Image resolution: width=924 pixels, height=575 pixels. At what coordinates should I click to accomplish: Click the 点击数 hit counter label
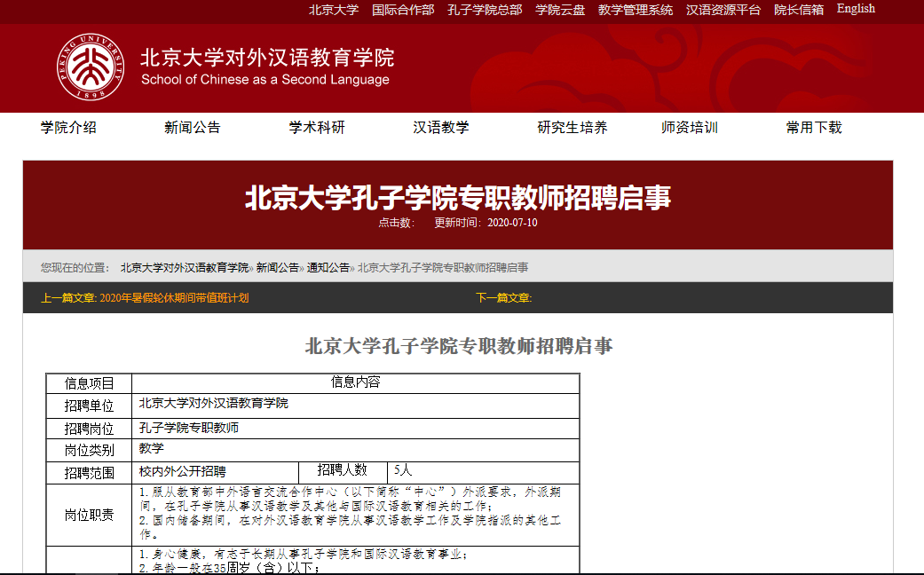click(396, 223)
